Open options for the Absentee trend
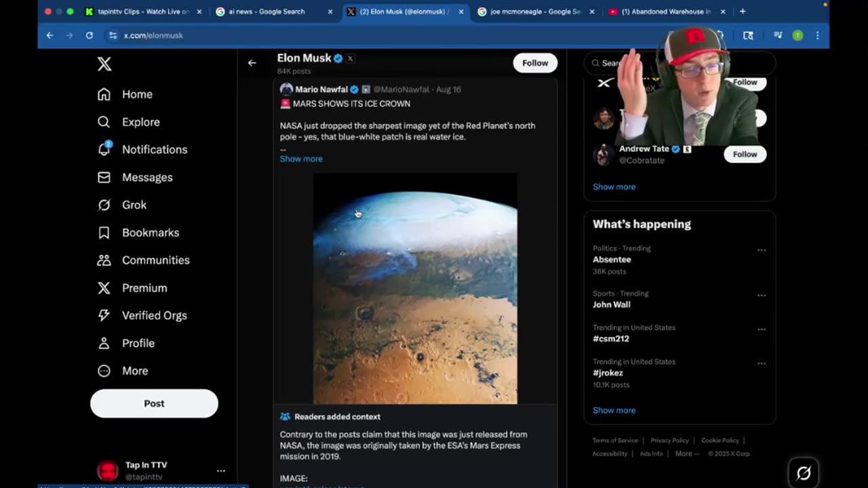This screenshot has width=868, height=488. pyautogui.click(x=762, y=250)
